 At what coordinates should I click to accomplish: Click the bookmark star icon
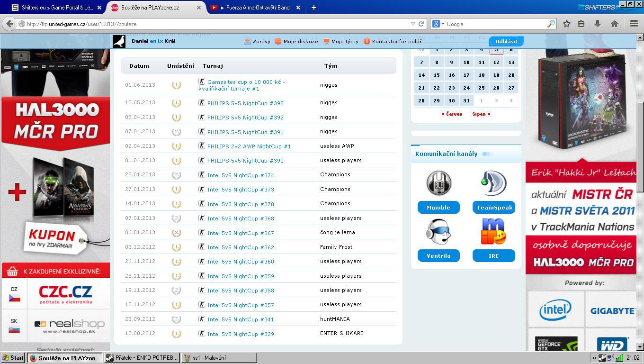pyautogui.click(x=566, y=24)
